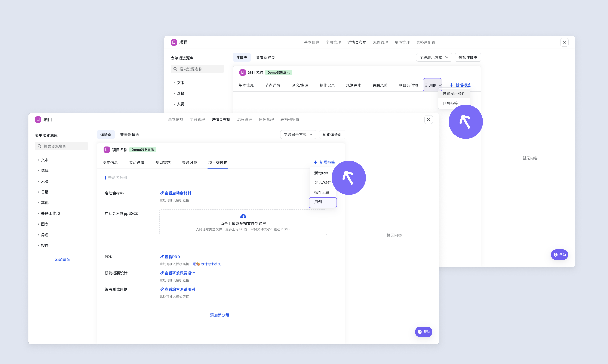Image resolution: width=608 pixels, height=364 pixels.
Task: Click 预览详情页 button in the back window
Action: tap(468, 57)
